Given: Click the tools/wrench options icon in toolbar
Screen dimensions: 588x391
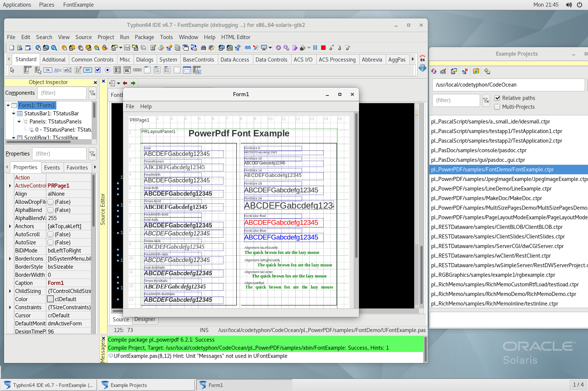Looking at the screenshot, I should (x=256, y=48).
